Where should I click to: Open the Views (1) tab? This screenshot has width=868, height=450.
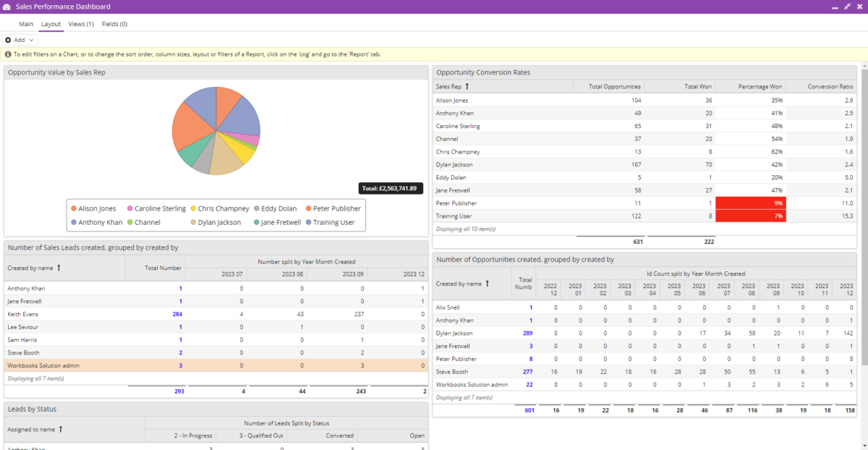coord(80,23)
